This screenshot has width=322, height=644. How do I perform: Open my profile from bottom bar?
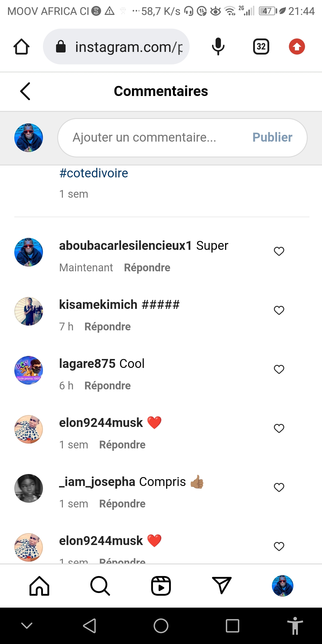coord(282,586)
